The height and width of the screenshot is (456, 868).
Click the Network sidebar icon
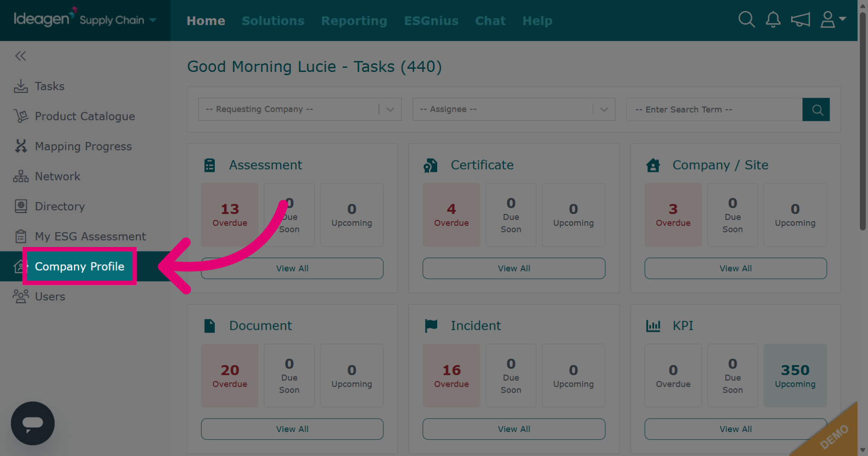(21, 176)
